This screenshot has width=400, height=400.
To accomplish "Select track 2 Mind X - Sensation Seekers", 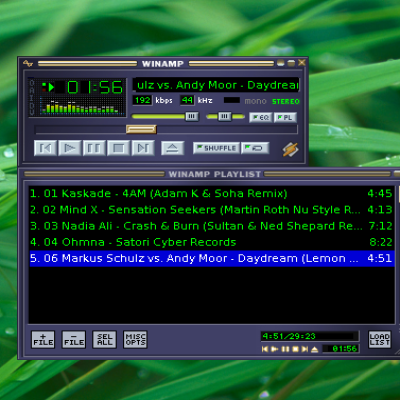I will click(211, 210).
